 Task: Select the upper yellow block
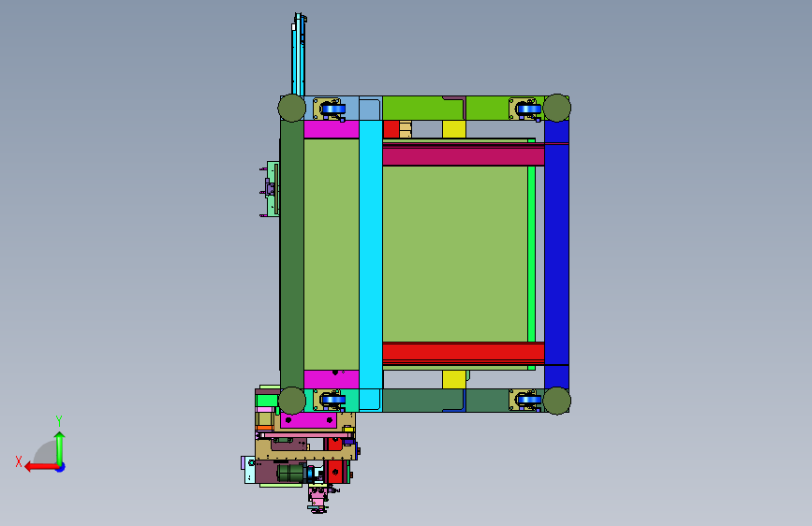(x=454, y=129)
